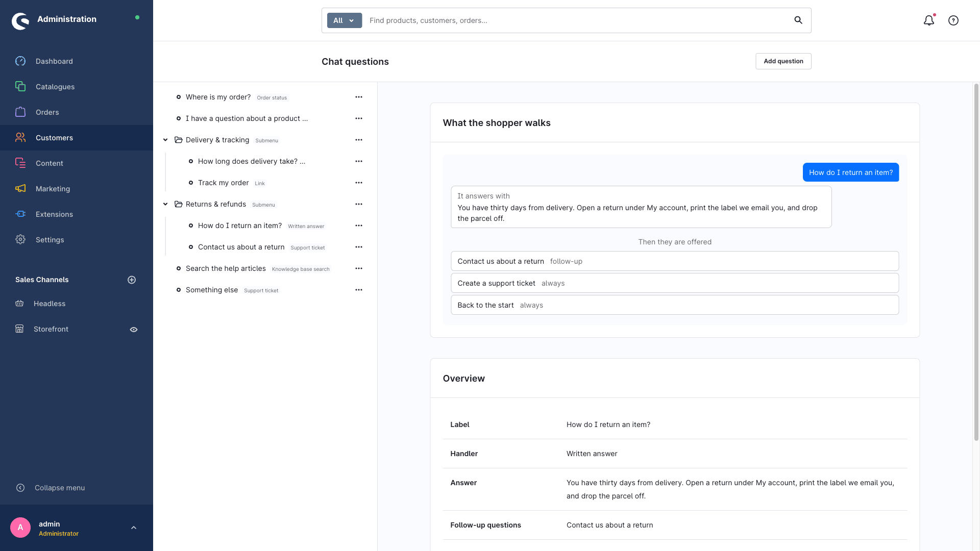Open notifications bell icon

click(929, 20)
